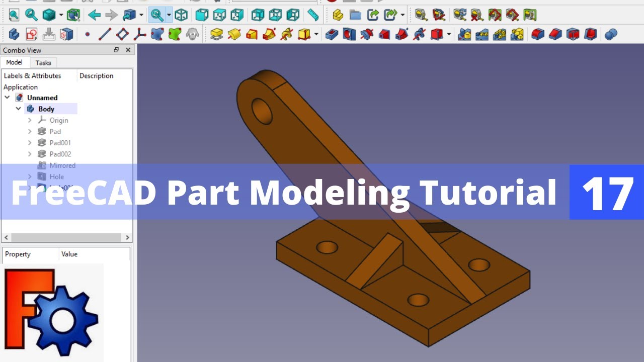
Task: Select the Draw style cube icon
Action: pyautogui.click(x=49, y=15)
